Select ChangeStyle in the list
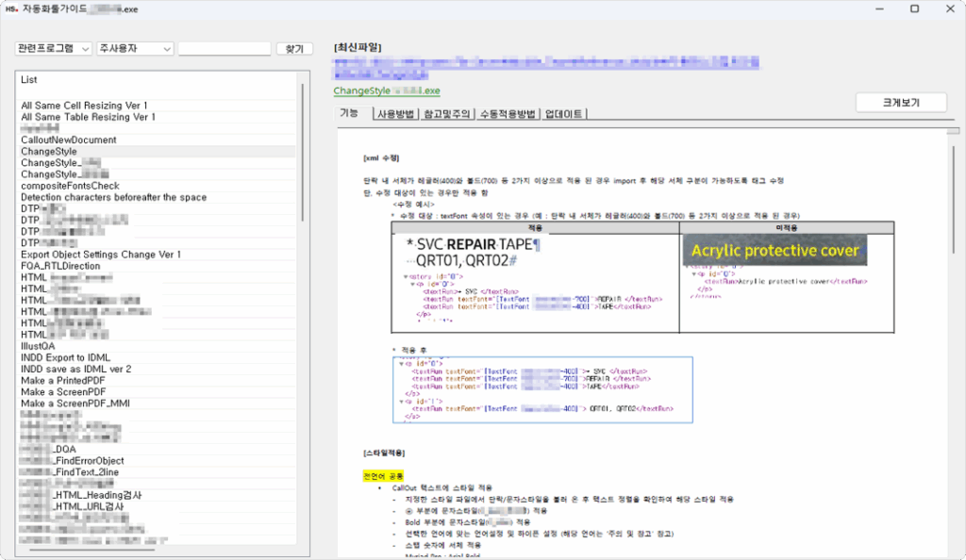Screen dimensions: 966x560 55,151
